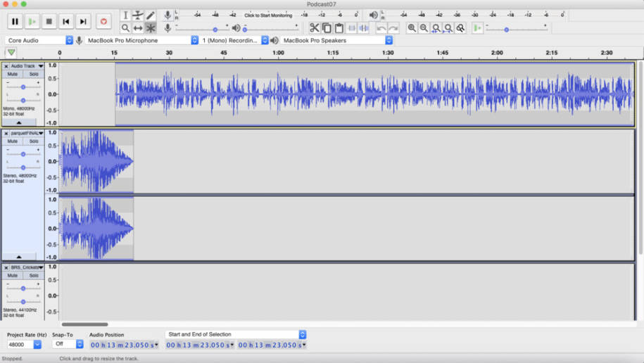
Task: Collapse the Audio Track with its arrow
Action: (19, 122)
